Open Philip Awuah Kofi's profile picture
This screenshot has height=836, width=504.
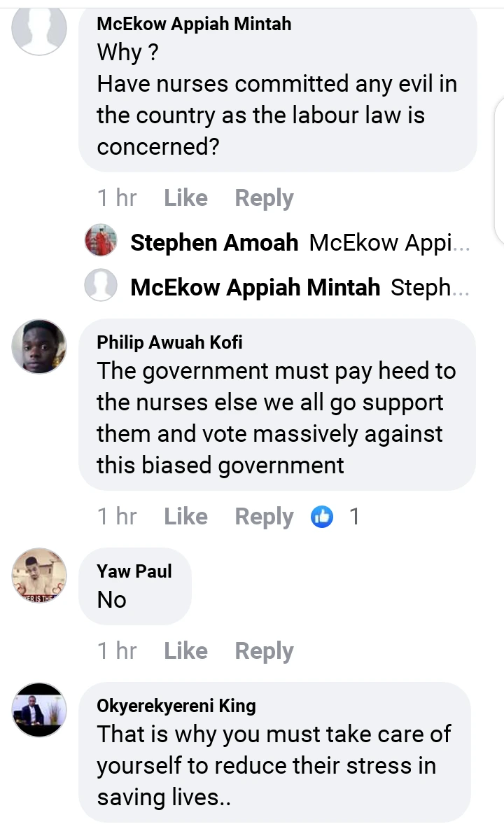(39, 347)
